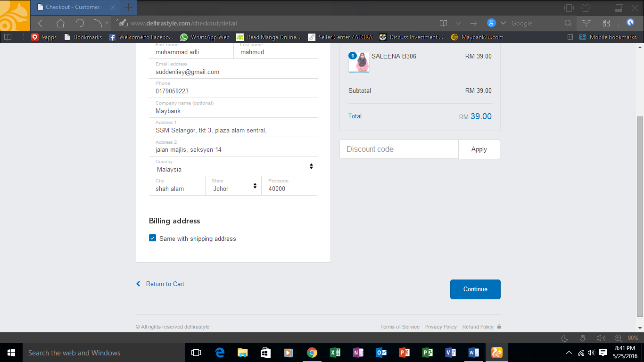Open Seller Center ZALORA bookmark
This screenshot has height=362, width=644.
tap(340, 37)
